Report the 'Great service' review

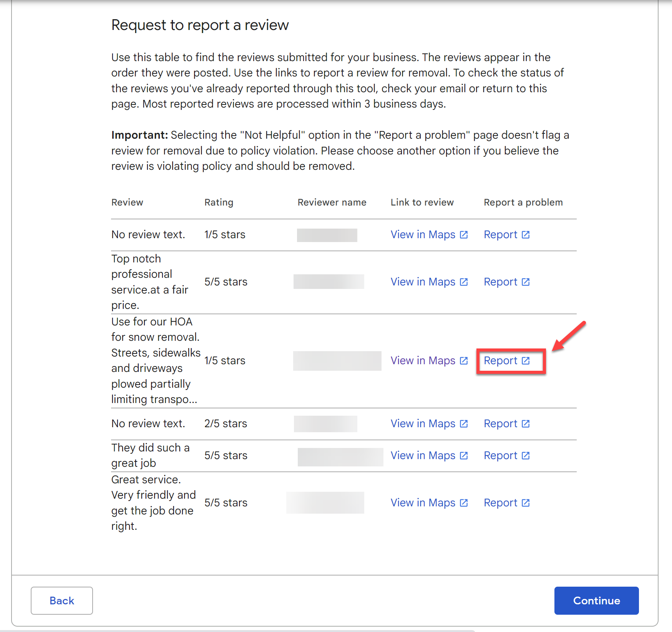click(x=501, y=503)
